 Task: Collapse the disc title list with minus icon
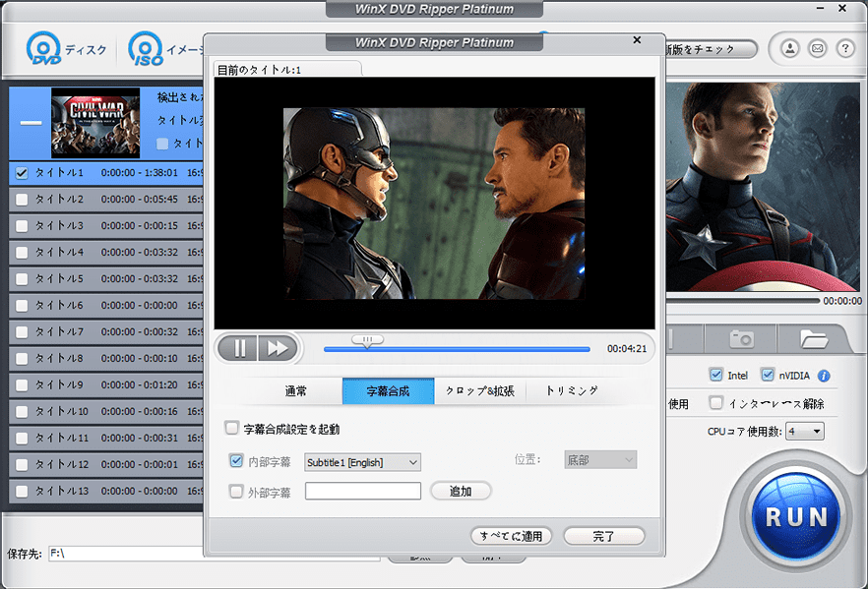coord(31,122)
